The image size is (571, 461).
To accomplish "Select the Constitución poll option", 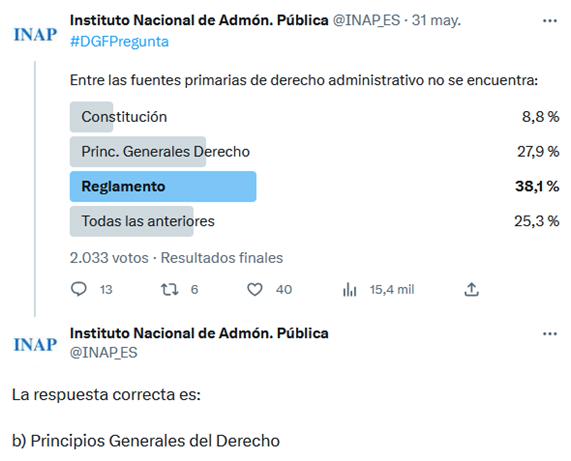I will 315,117.
